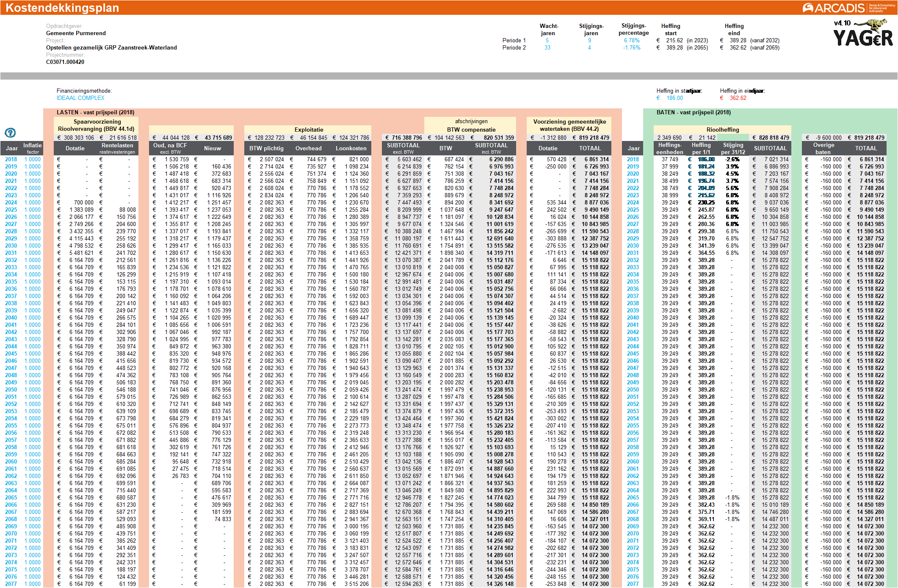This screenshot has width=898, height=588.
Task: Click heffing eind value 389.28 (vanaf 2032)
Action: (738, 40)
